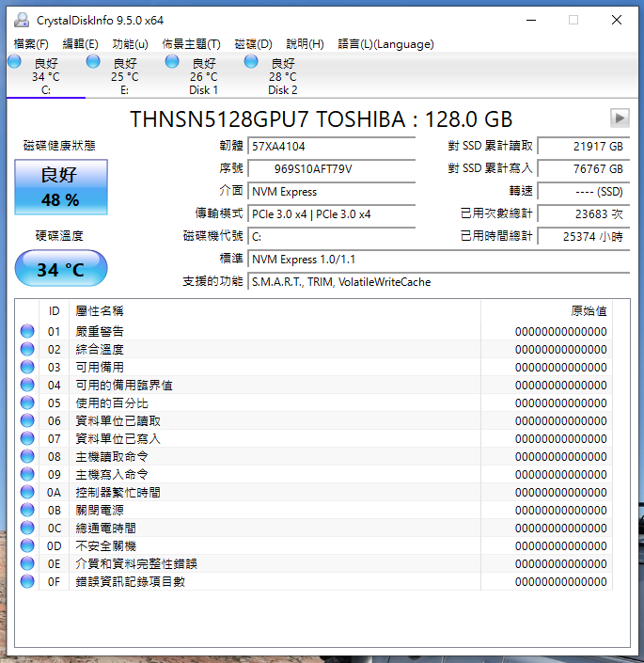Click the 硬碟溫度 label
Screen dimensions: 644x663
pos(59,235)
